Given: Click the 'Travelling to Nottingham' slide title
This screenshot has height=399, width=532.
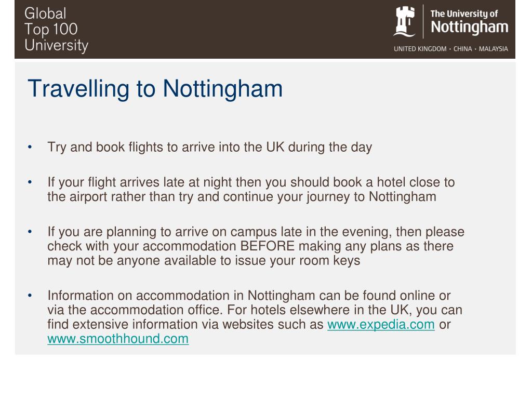Looking at the screenshot, I should (155, 88).
